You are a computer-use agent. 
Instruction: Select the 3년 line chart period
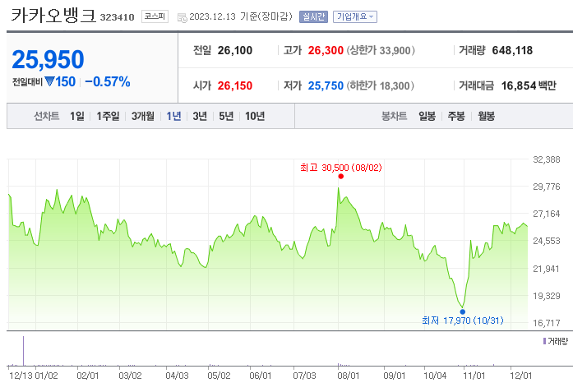(x=200, y=116)
